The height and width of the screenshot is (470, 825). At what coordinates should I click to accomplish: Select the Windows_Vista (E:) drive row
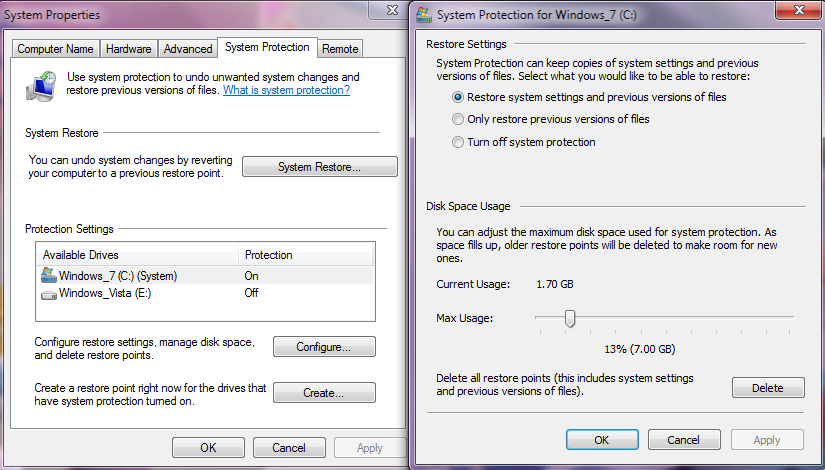(206, 293)
